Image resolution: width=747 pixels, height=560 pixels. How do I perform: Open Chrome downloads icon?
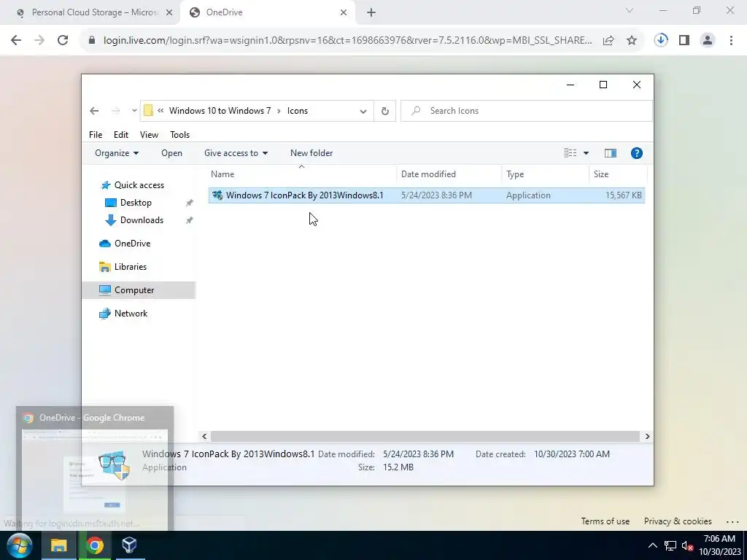(x=661, y=41)
